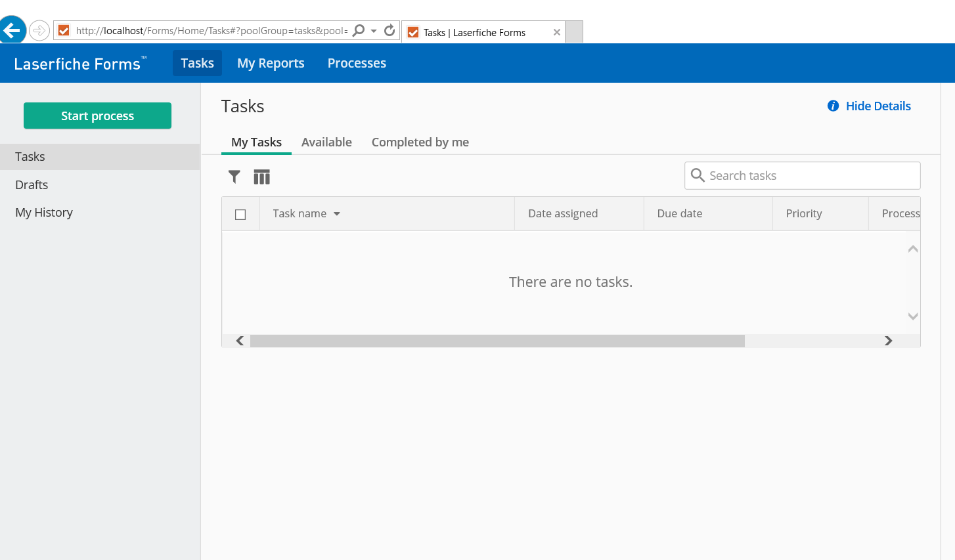Click the Hide Details link
The image size is (955, 560).
(877, 106)
